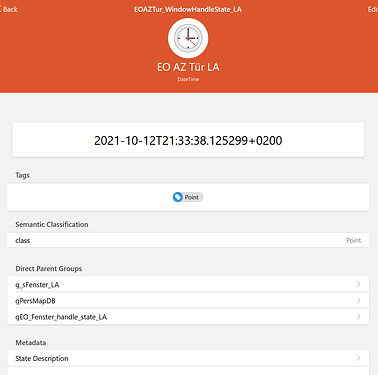Click title EOAZTur_WindowHandleState_LA

tap(188, 9)
